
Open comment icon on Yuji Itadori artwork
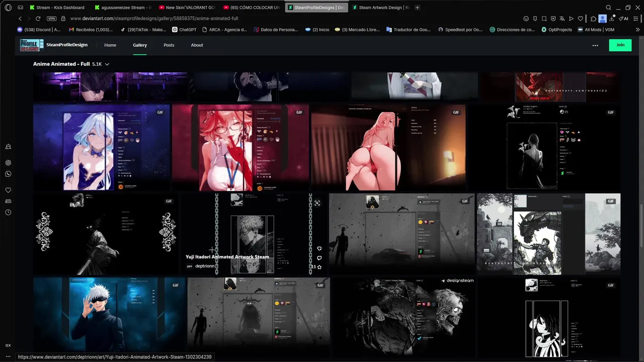tap(319, 258)
